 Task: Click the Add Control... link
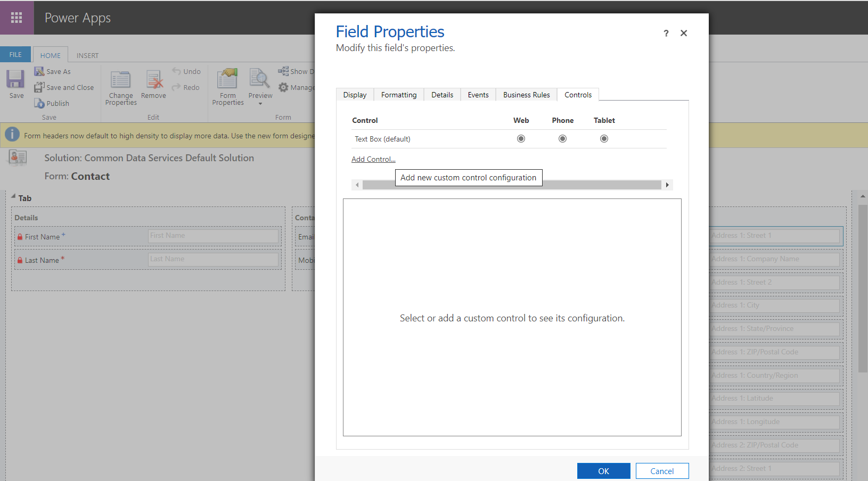[x=373, y=159]
